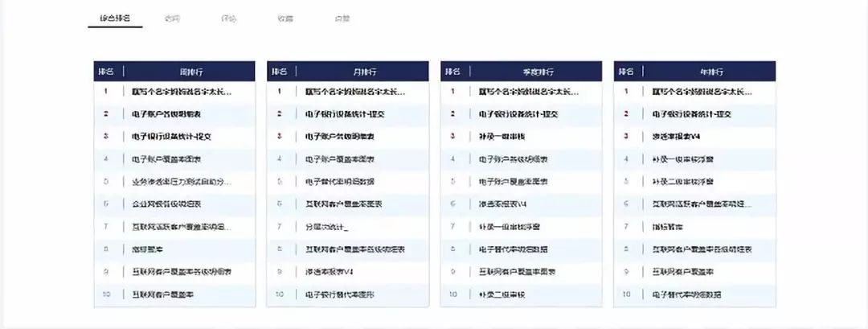
Task: Open rank 5 电子替代率明细数据 in 月排行
Action: [x=340, y=182]
